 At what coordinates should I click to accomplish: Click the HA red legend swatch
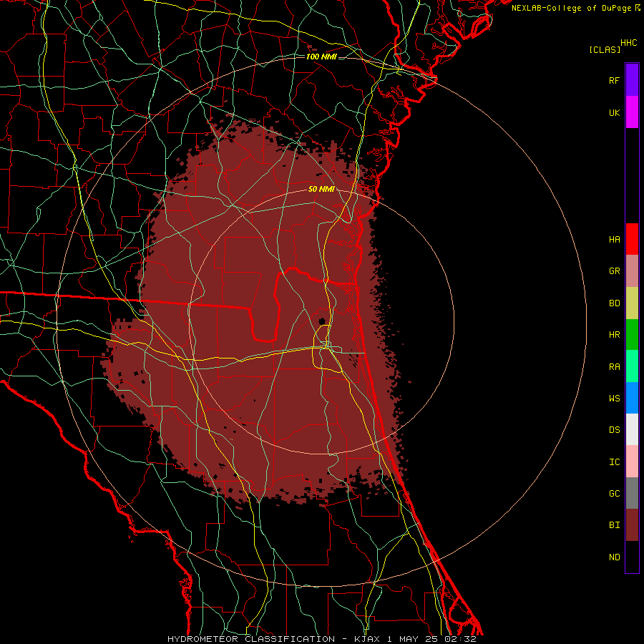[x=632, y=239]
